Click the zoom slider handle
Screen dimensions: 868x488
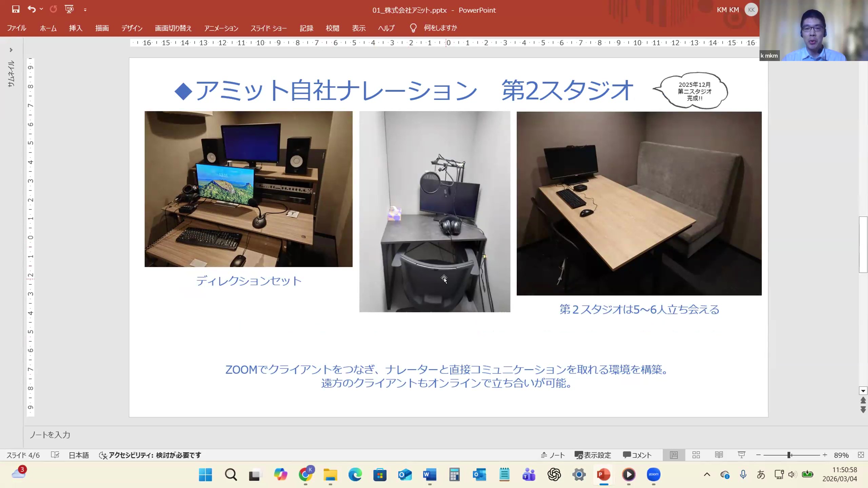click(789, 455)
